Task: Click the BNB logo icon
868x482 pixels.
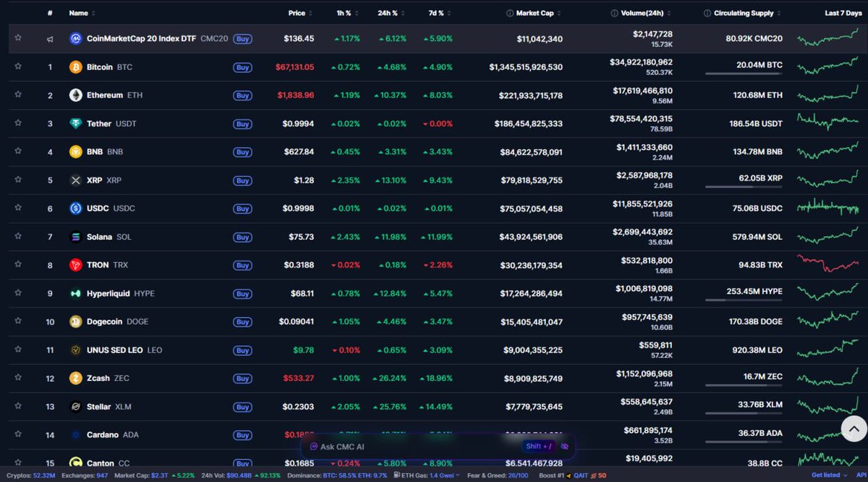Action: [75, 152]
